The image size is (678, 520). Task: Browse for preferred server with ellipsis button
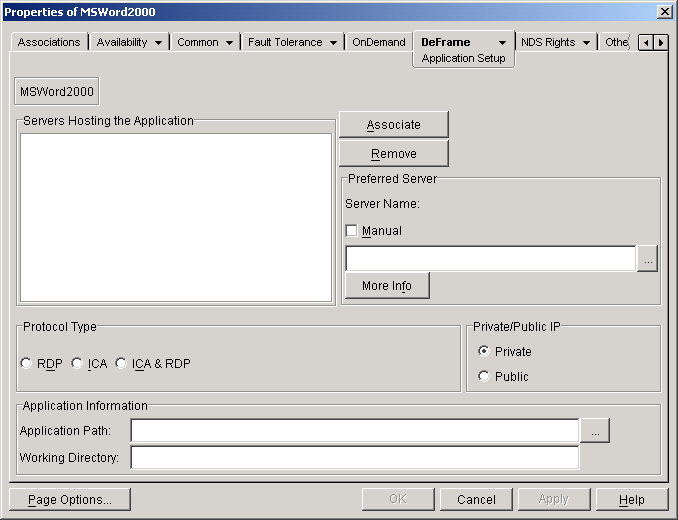coord(647,258)
